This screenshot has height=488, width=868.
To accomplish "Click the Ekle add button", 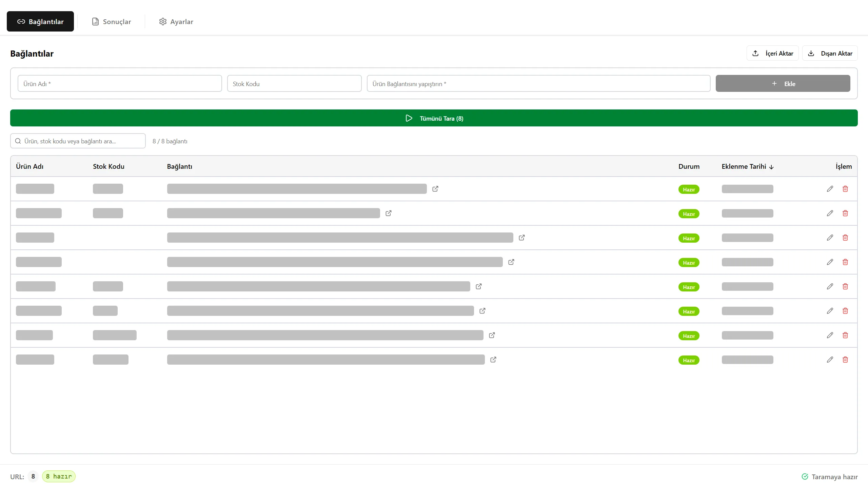I will (x=783, y=84).
